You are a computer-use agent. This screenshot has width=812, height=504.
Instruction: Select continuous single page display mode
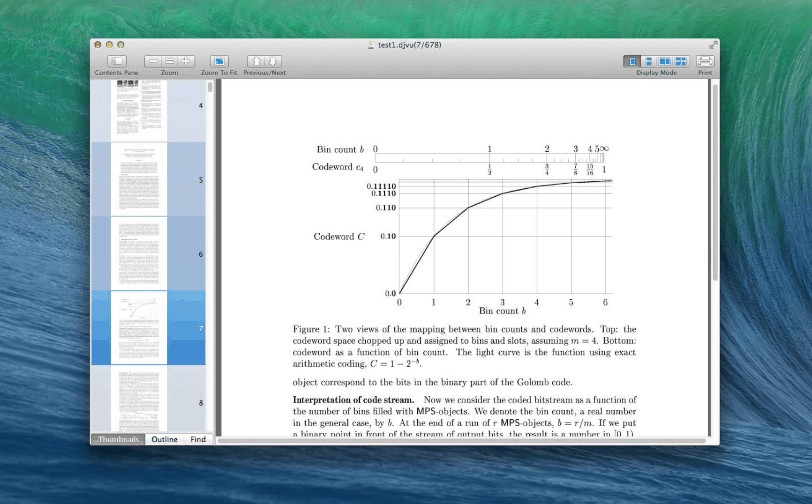[648, 61]
